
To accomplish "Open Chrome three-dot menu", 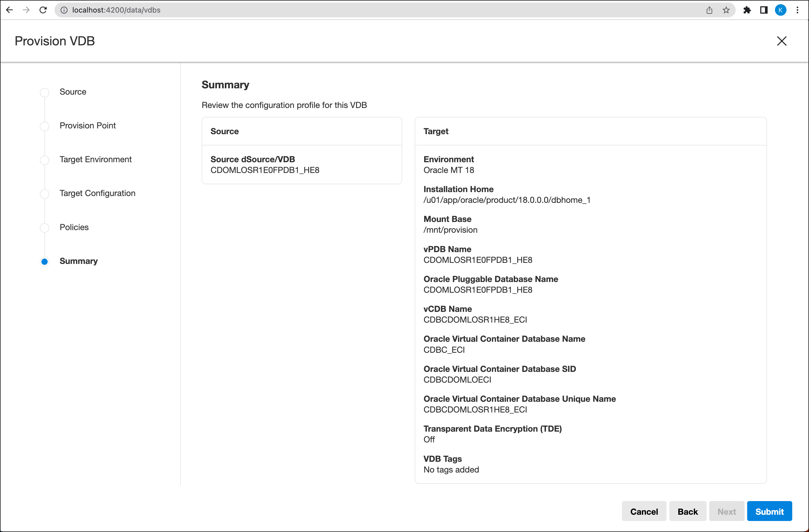I will [797, 10].
